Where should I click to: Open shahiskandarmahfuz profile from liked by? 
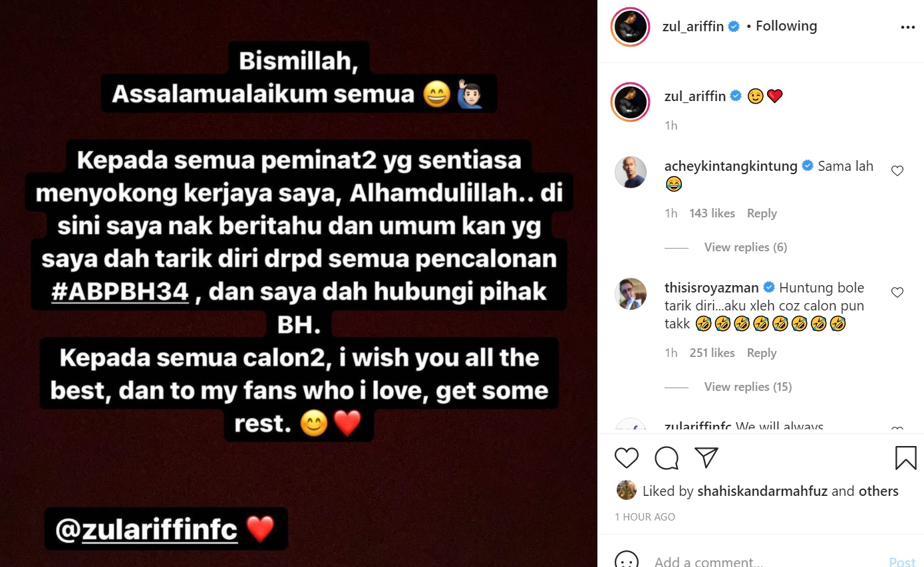tap(762, 491)
